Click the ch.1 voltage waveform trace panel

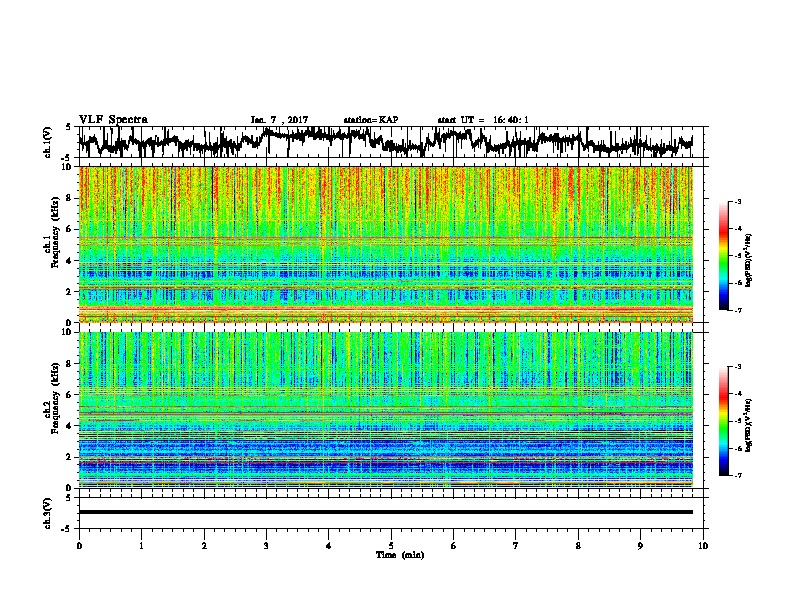click(x=391, y=142)
